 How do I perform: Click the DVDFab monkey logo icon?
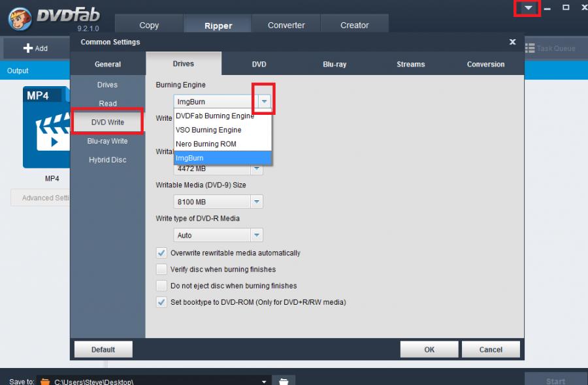(20, 19)
